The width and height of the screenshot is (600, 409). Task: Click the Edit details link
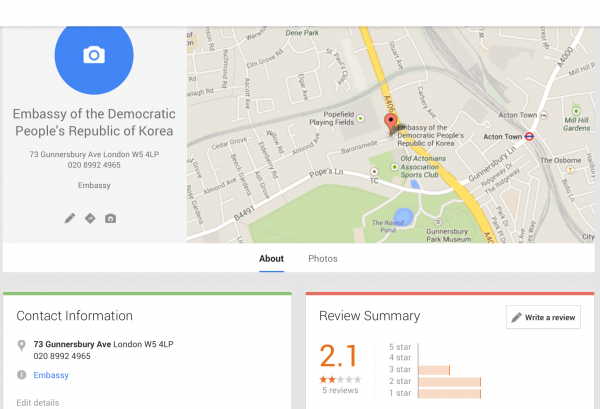click(38, 403)
